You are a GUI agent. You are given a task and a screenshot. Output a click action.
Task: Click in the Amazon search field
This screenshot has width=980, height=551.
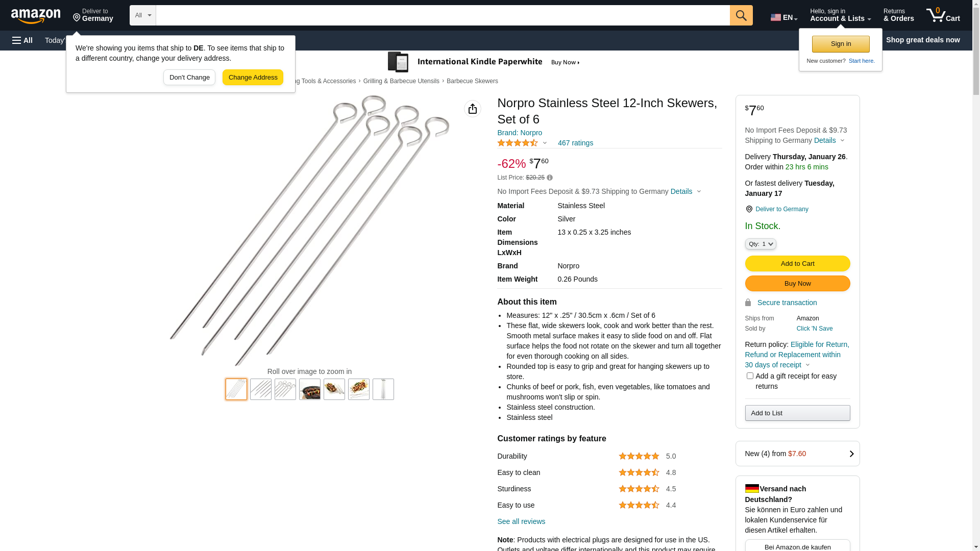[x=442, y=15]
